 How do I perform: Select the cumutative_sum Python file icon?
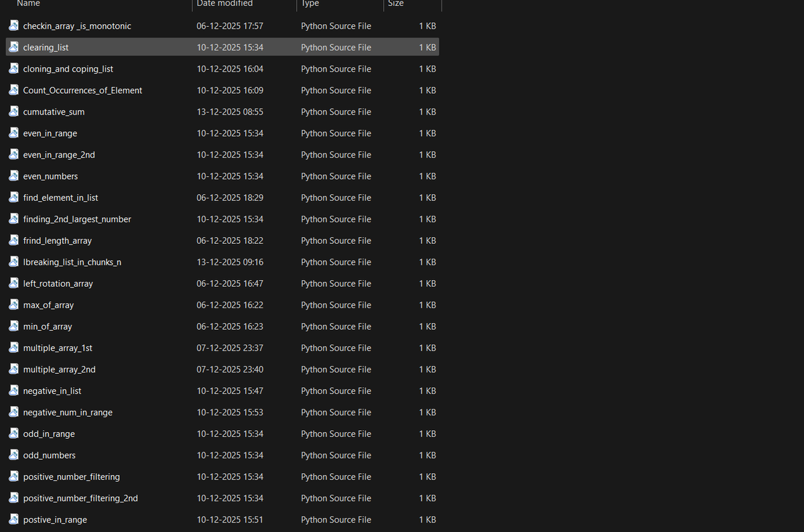(13, 111)
